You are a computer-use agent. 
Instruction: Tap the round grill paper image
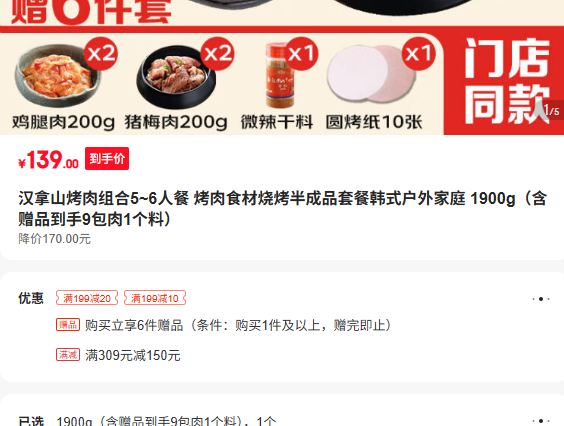(x=371, y=74)
